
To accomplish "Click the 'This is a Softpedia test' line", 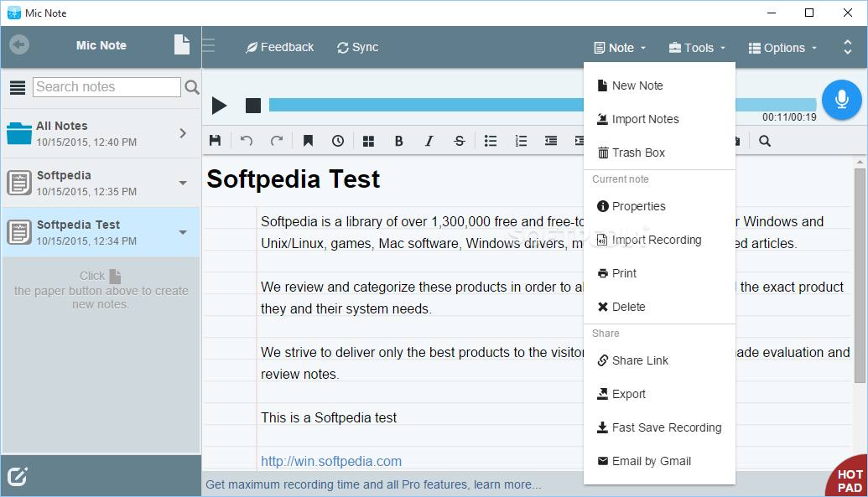I will click(329, 418).
